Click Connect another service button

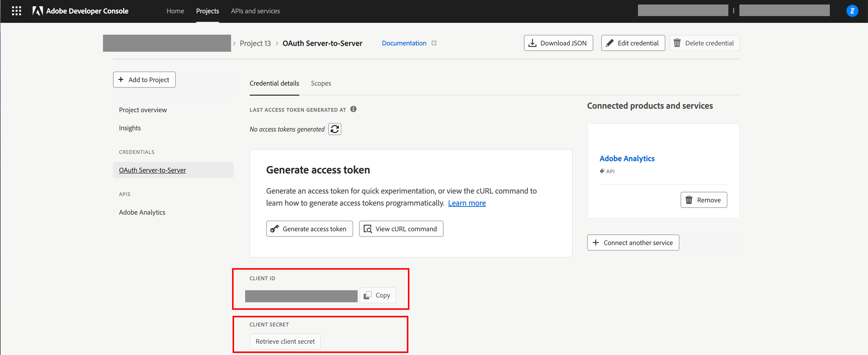pos(633,243)
